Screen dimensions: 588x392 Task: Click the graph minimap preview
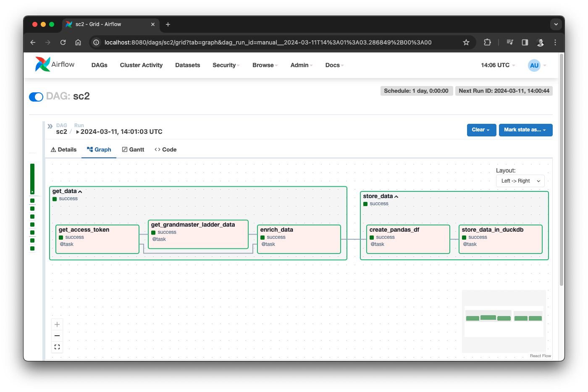504,321
